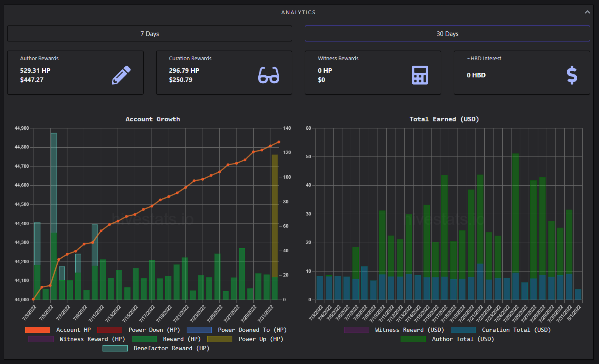Hide the Curation Total (USD) series
The image size is (599, 364).
501,330
